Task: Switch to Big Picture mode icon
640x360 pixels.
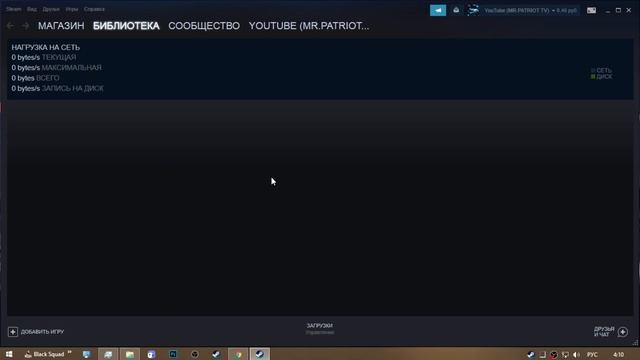Action: click(591, 10)
